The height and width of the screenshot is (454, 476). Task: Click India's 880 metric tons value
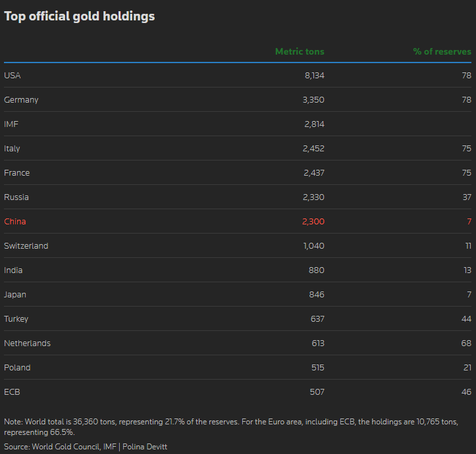[317, 270]
